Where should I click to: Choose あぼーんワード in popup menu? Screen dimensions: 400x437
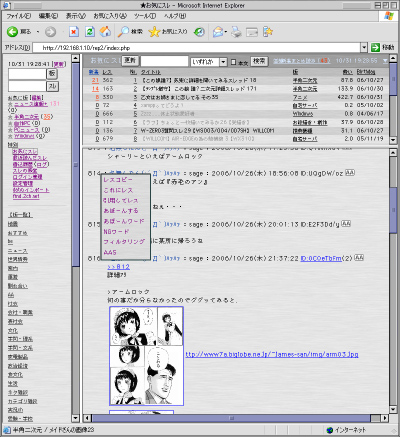click(124, 221)
